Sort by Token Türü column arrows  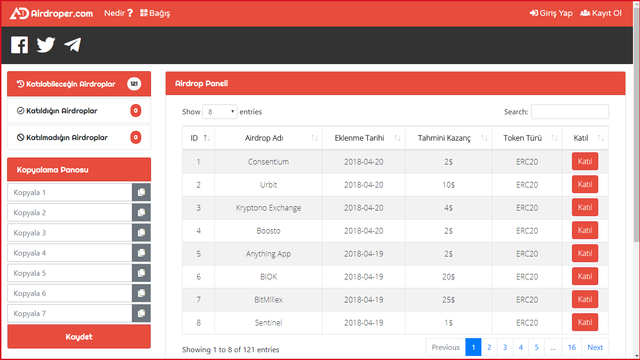(554, 138)
